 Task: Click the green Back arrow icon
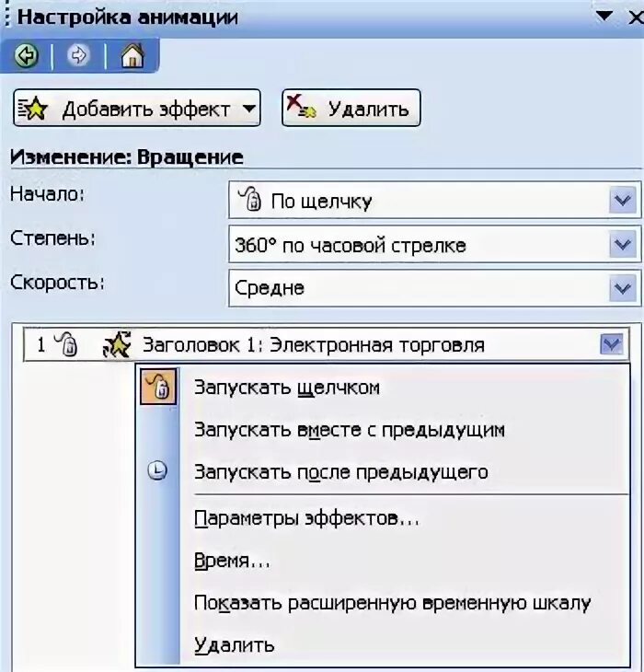point(27,55)
